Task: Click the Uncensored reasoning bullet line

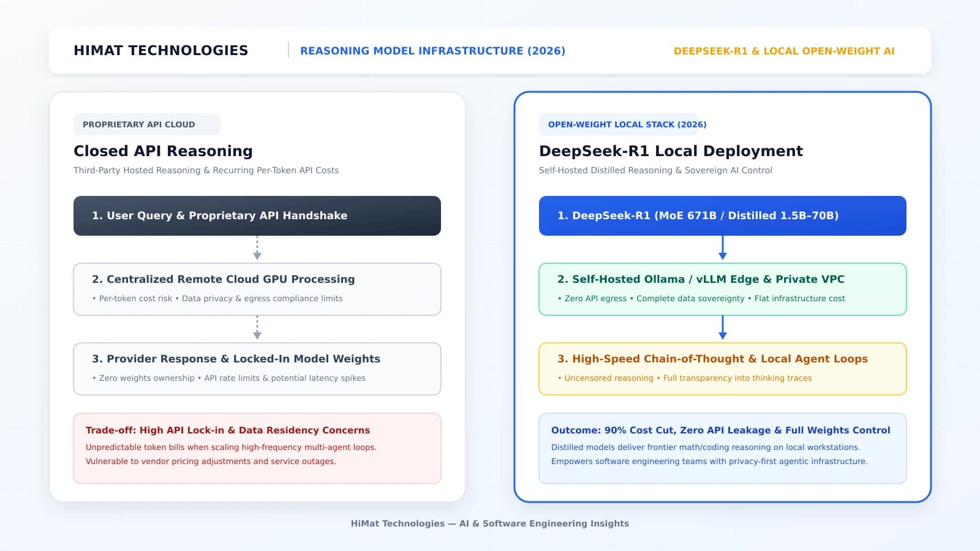Action: click(685, 378)
